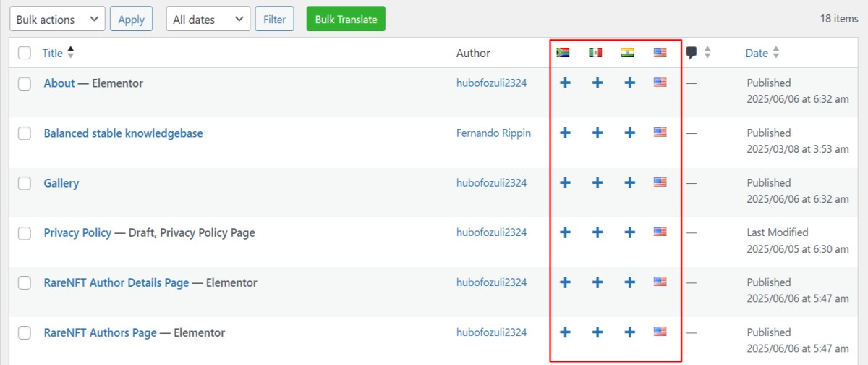This screenshot has width=868, height=365.
Task: Expand the All dates dropdown
Action: pyautogui.click(x=208, y=20)
